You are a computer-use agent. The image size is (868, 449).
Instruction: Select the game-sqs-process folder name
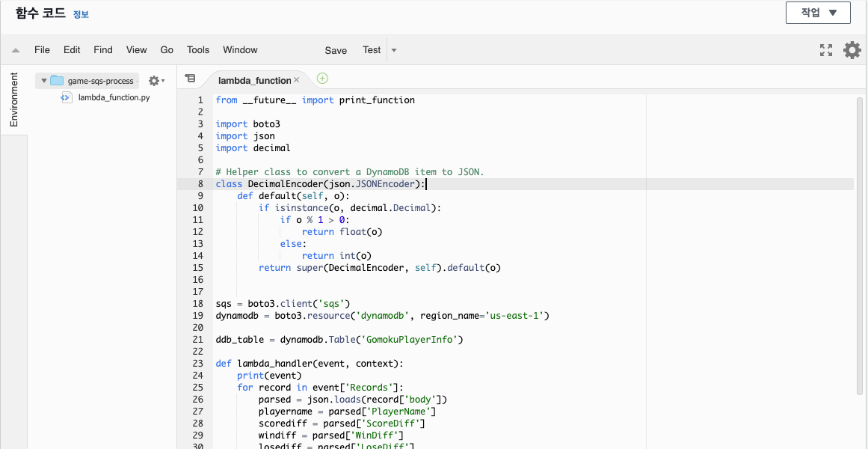101,81
